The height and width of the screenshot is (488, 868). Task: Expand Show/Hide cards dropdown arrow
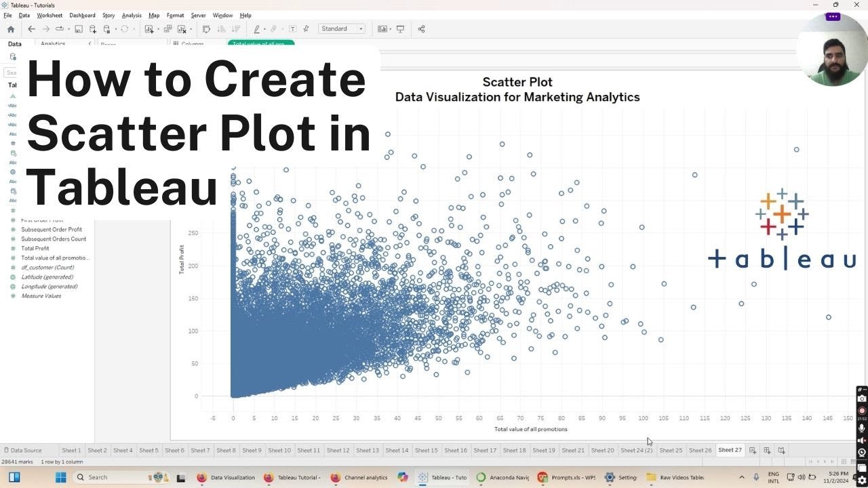390,29
